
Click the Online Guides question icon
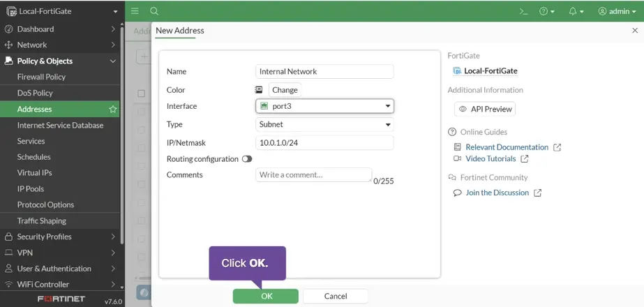pos(452,132)
